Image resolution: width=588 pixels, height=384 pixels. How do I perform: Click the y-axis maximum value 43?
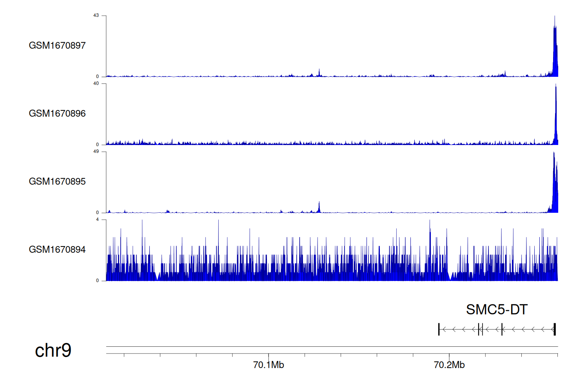coord(96,15)
